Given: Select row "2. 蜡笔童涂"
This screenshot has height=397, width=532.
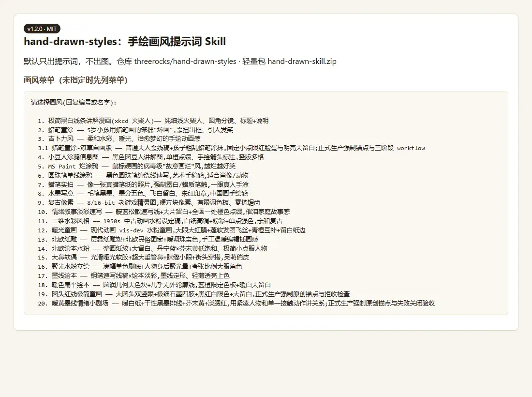Looking at the screenshot, I should pyautogui.click(x=135, y=130).
